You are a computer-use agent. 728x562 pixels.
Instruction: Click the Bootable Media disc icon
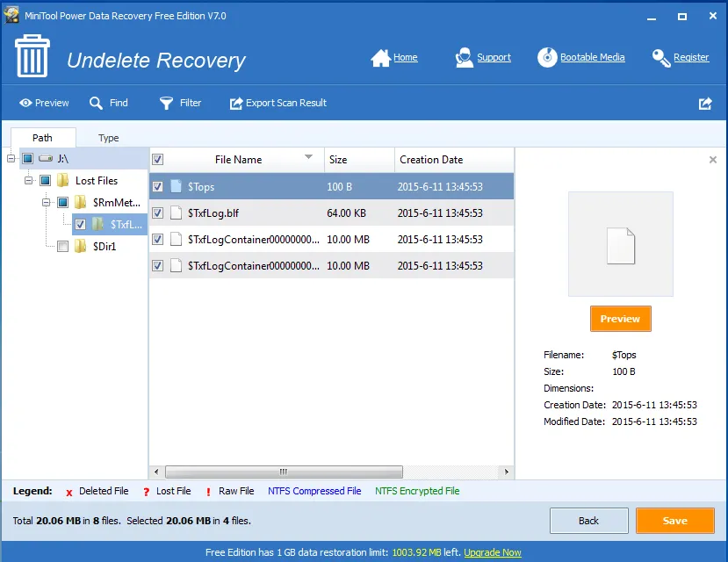click(x=547, y=58)
